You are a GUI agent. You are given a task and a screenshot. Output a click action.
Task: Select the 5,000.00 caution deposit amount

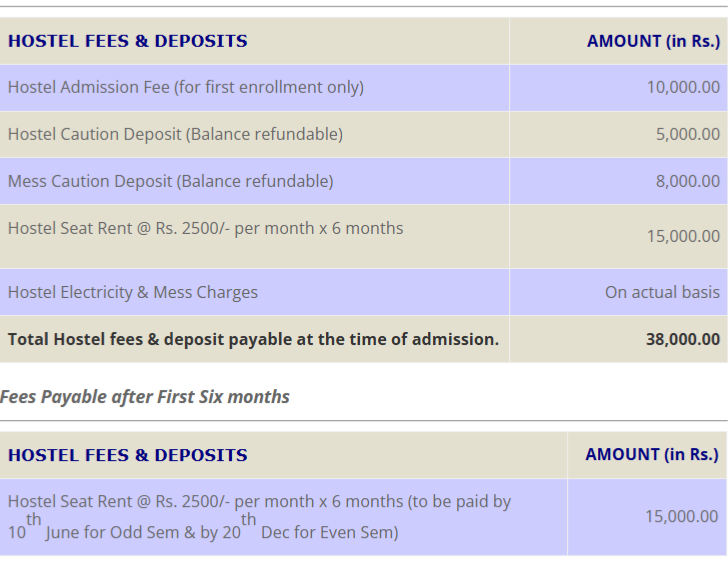click(x=687, y=134)
